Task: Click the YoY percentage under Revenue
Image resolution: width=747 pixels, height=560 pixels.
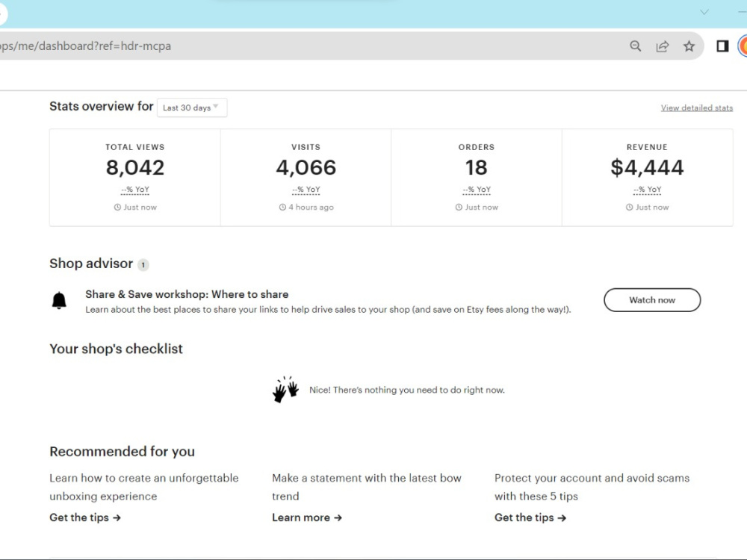Action: (x=647, y=190)
